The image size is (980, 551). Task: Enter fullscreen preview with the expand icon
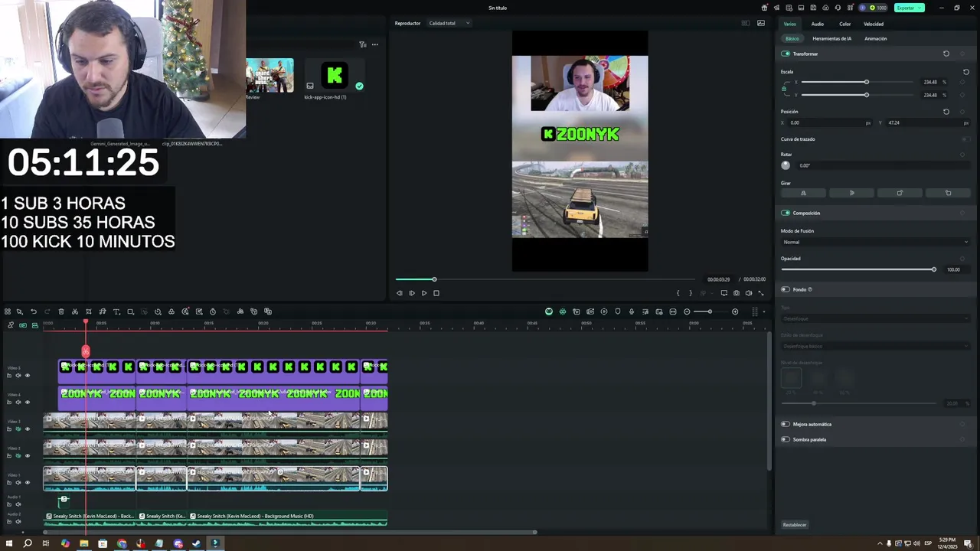761,293
